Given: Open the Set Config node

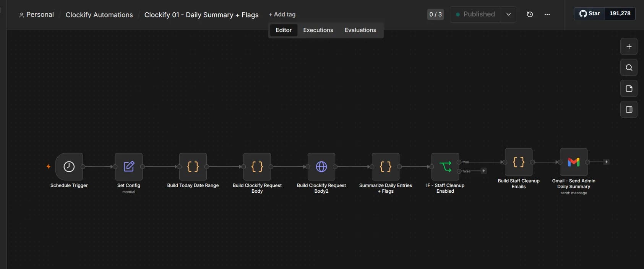Looking at the screenshot, I should (129, 166).
